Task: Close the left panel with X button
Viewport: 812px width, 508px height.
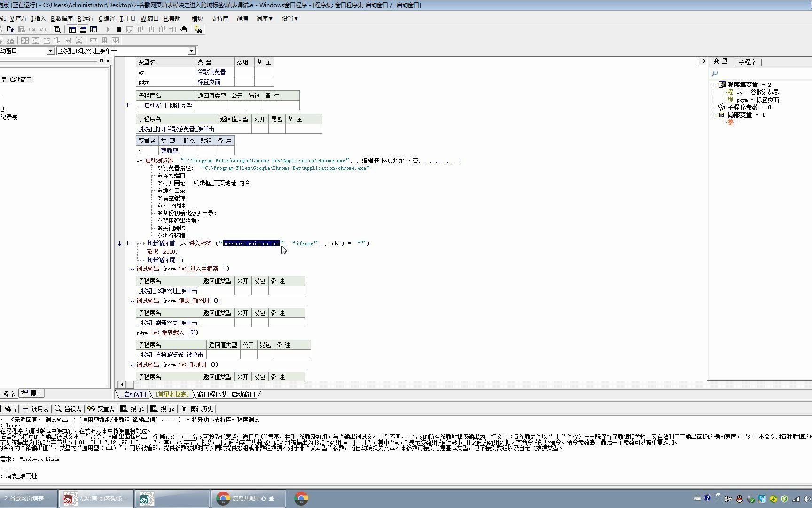Action: pos(108,61)
